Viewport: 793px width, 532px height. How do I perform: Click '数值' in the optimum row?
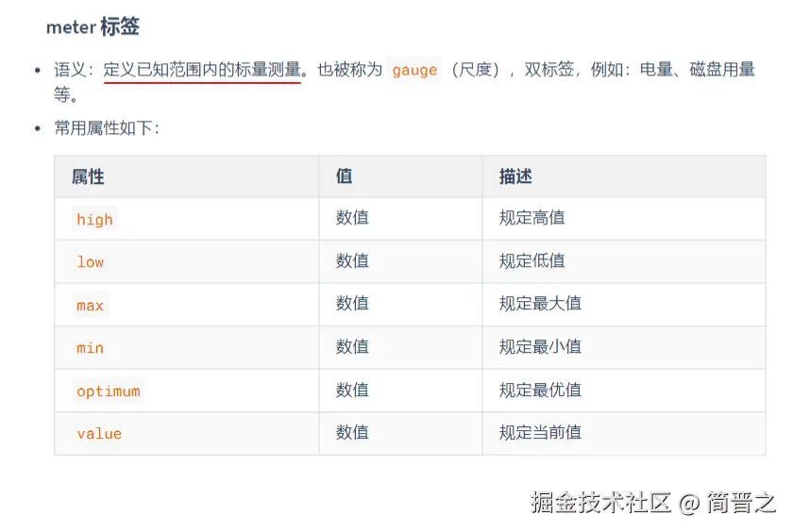pyautogui.click(x=352, y=390)
